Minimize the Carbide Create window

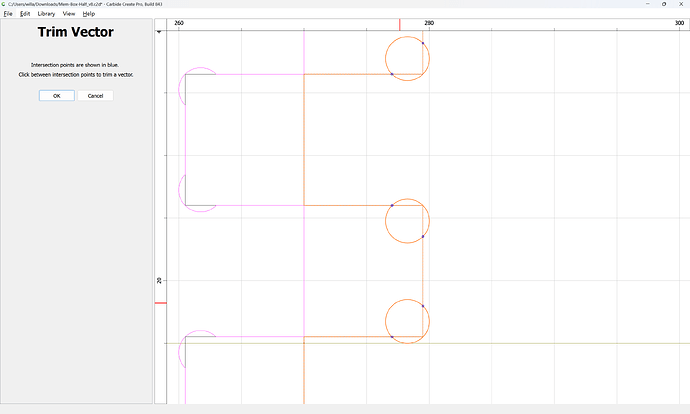pos(647,4)
